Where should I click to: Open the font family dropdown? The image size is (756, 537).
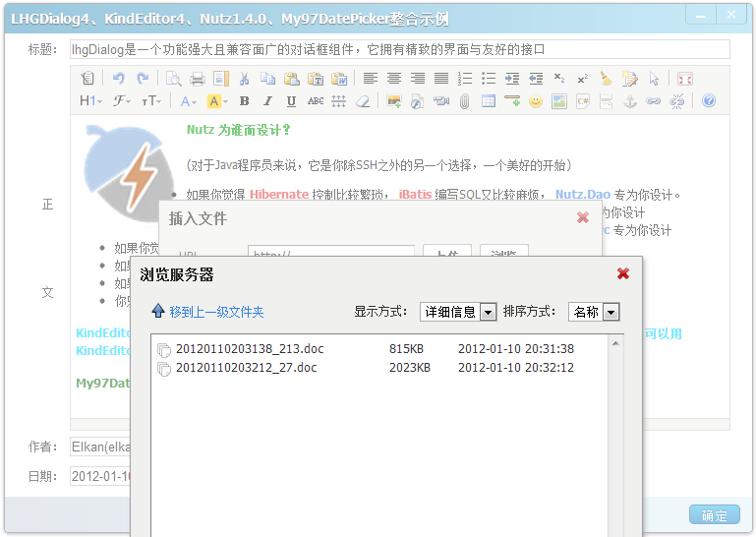[122, 101]
